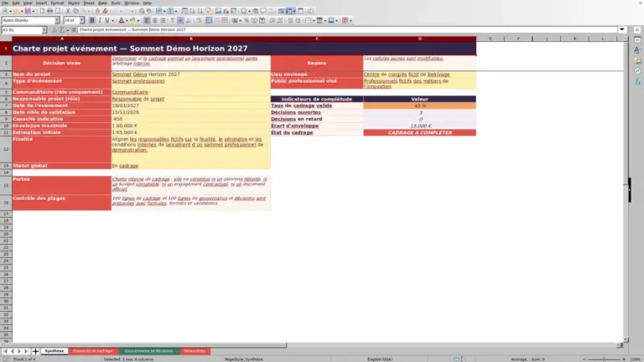
Task: Click the formula input line
Action: (x=347, y=30)
